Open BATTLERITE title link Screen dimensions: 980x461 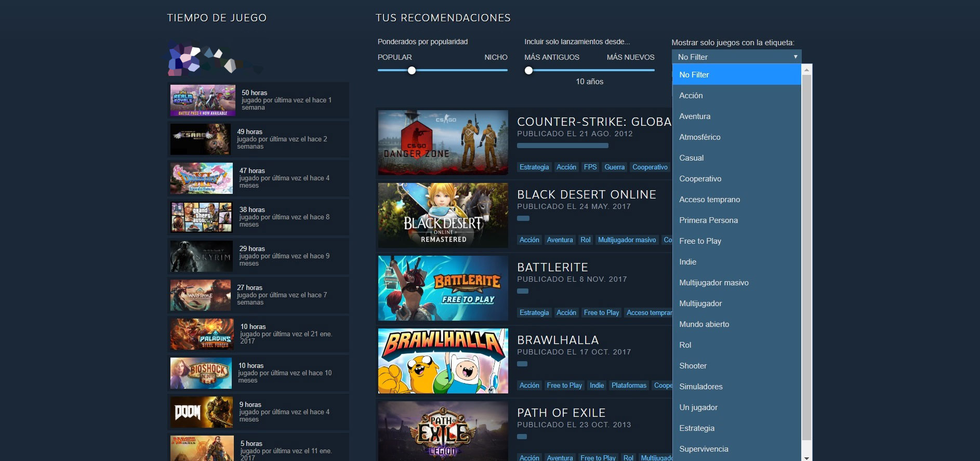tap(552, 267)
